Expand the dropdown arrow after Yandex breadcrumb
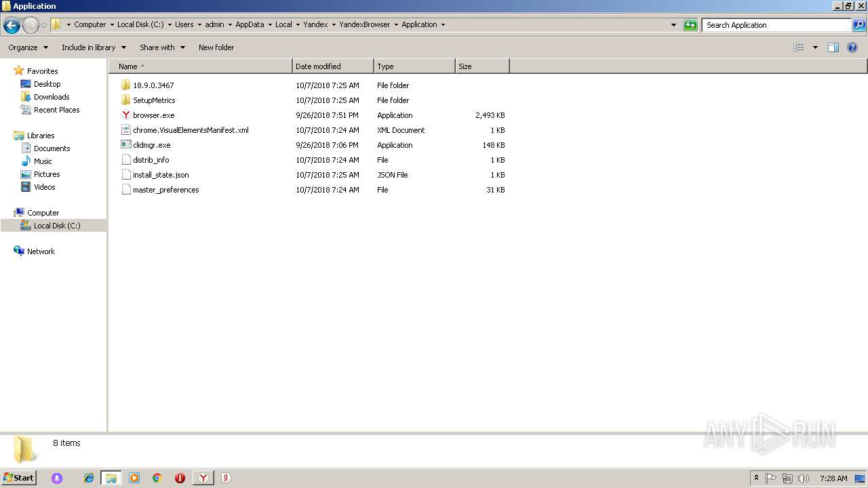 click(x=334, y=25)
